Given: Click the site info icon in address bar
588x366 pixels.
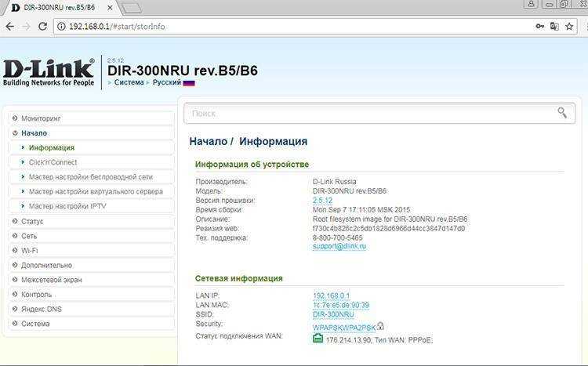Looking at the screenshot, I should coord(61,26).
